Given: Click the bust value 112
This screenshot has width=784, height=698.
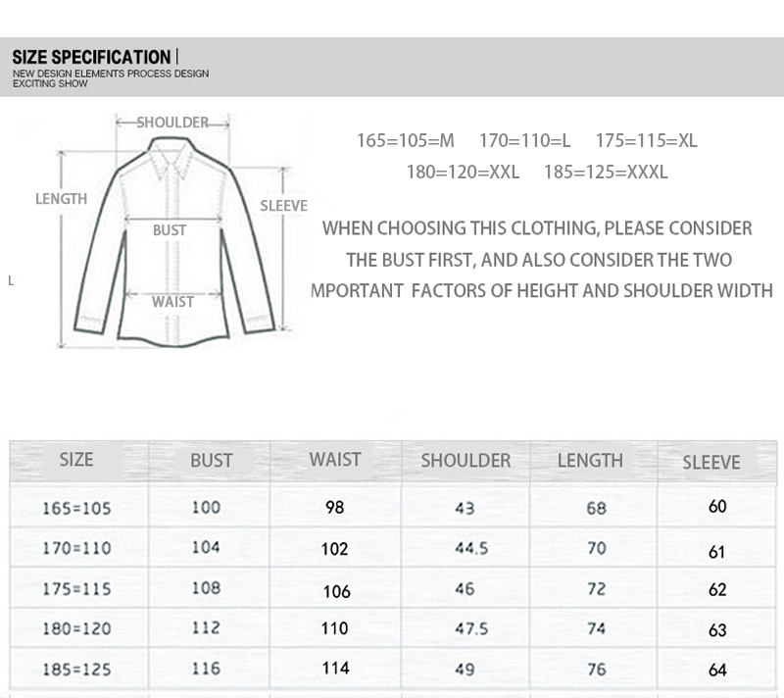Looking at the screenshot, I should click(x=206, y=628).
